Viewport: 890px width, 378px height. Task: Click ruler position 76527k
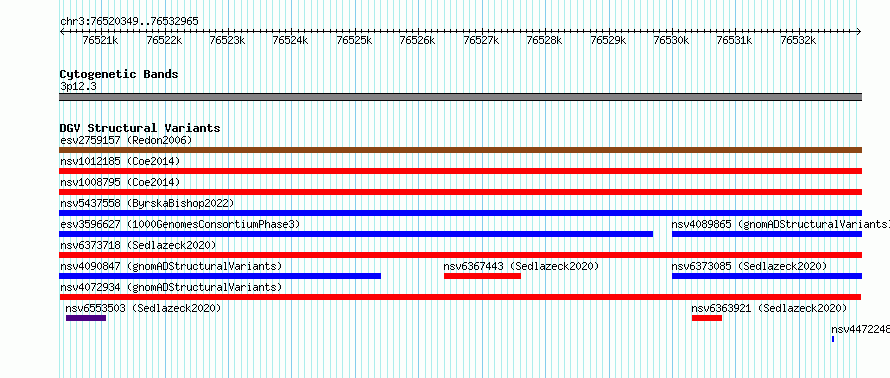click(481, 40)
